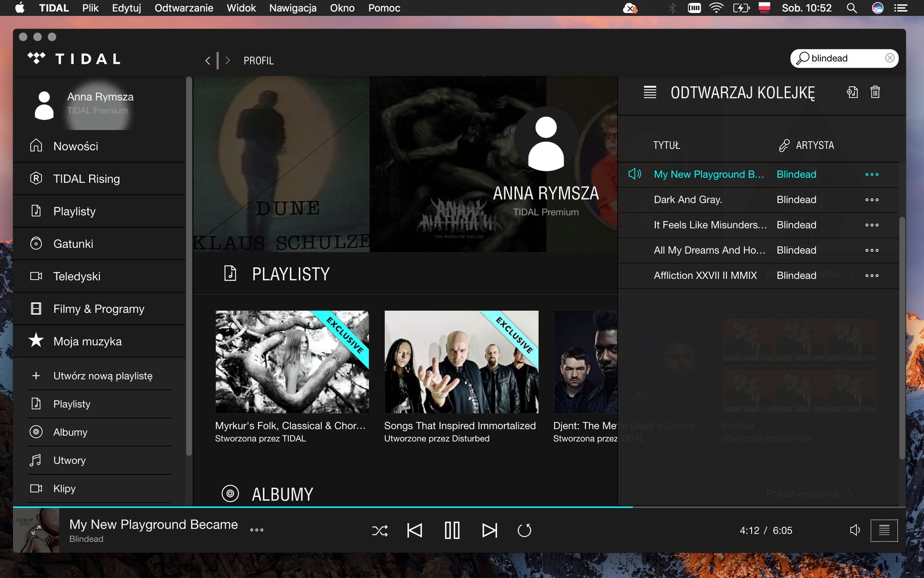Image resolution: width=924 pixels, height=578 pixels.
Task: Click queue panel scrollbar
Action: pos(902,338)
